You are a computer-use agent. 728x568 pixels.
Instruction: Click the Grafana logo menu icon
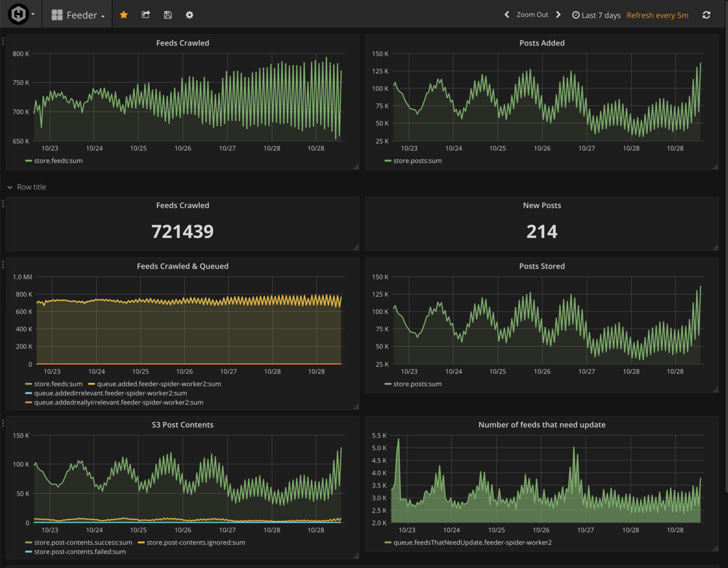[x=19, y=15]
